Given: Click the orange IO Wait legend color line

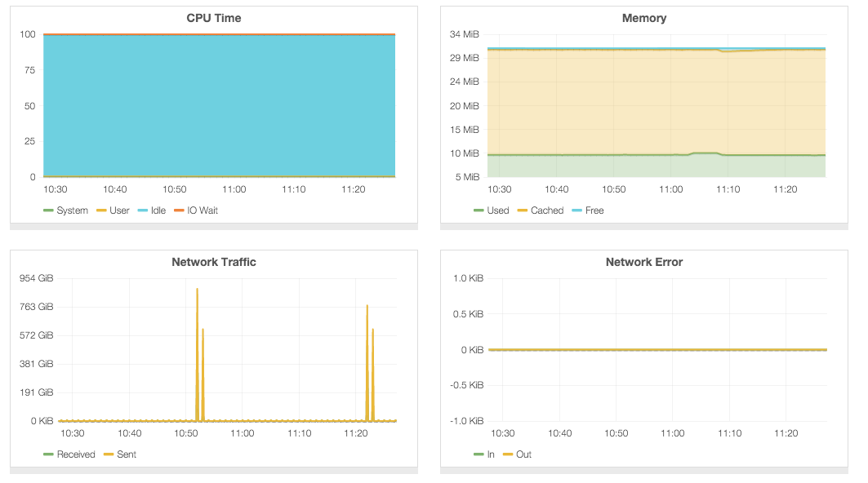Looking at the screenshot, I should coord(180,210).
